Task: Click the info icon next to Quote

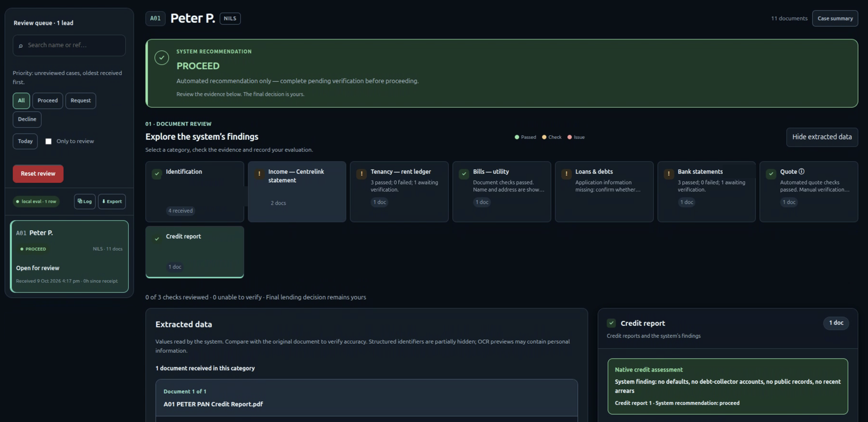Action: click(x=802, y=172)
